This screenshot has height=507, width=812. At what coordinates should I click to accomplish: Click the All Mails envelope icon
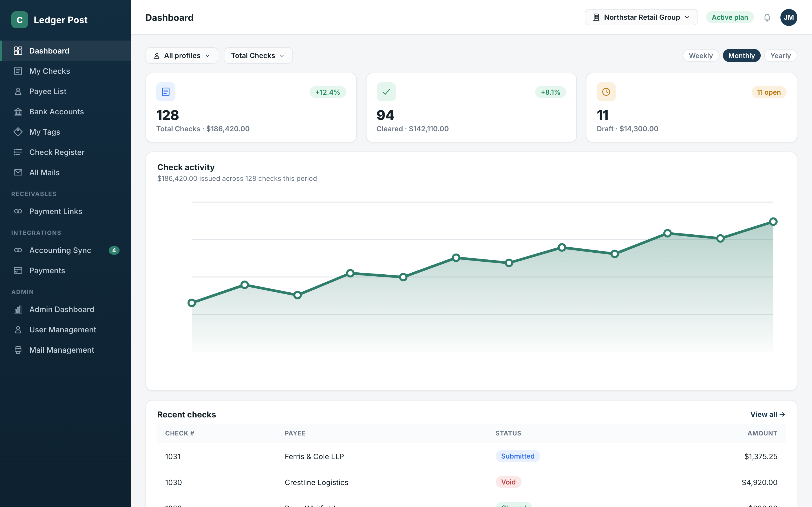[x=18, y=172]
